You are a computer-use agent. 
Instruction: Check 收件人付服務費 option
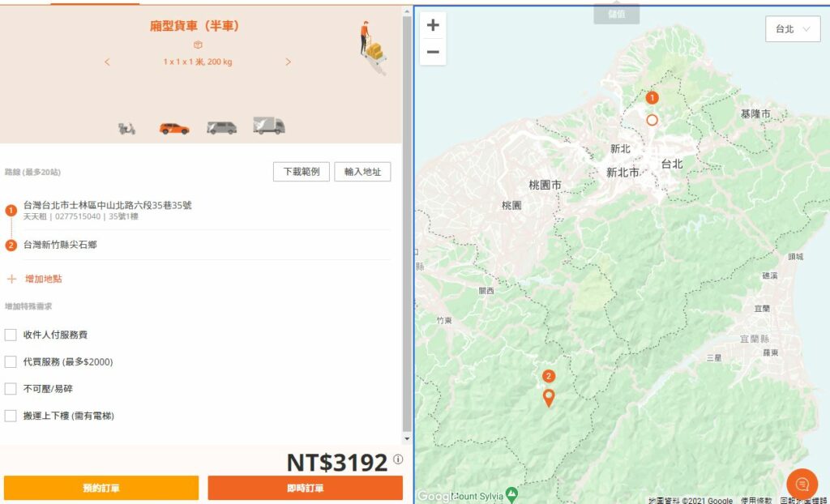click(x=11, y=335)
